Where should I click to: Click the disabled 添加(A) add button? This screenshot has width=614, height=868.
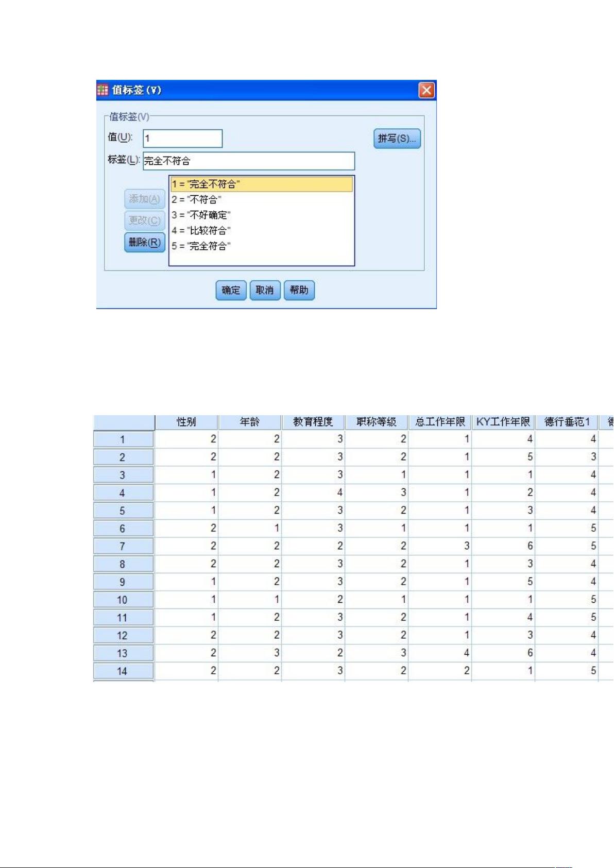pyautogui.click(x=144, y=199)
